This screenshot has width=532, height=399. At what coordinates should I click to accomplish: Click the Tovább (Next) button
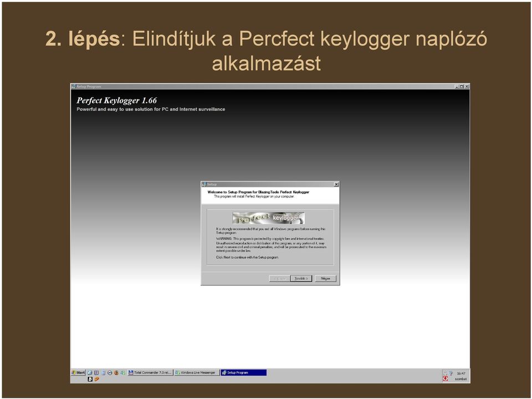click(301, 279)
